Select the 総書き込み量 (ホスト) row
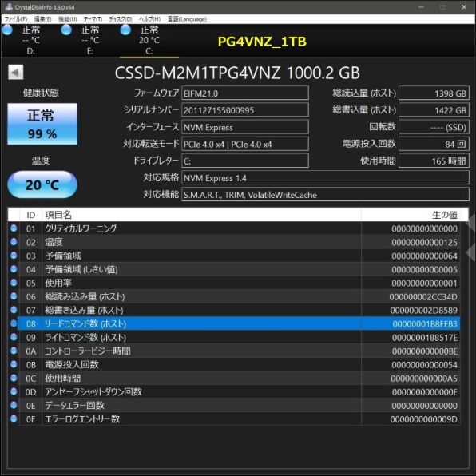 [x=234, y=310]
